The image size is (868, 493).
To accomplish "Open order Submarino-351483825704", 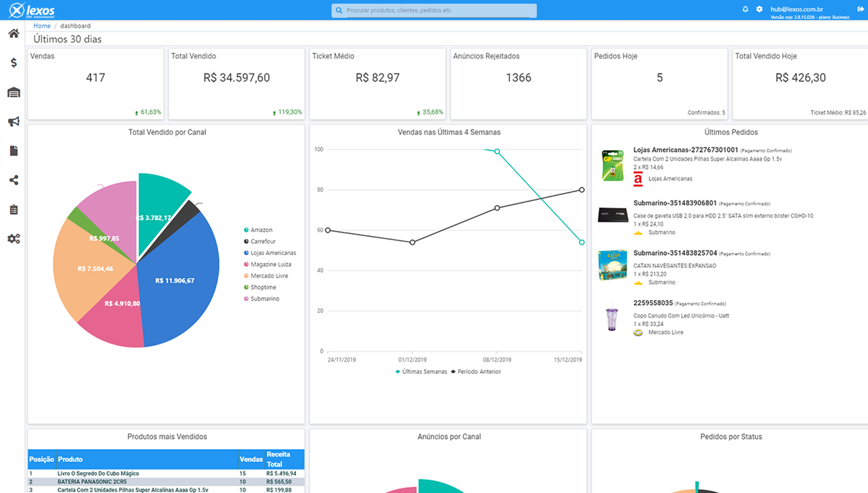I will 675,253.
